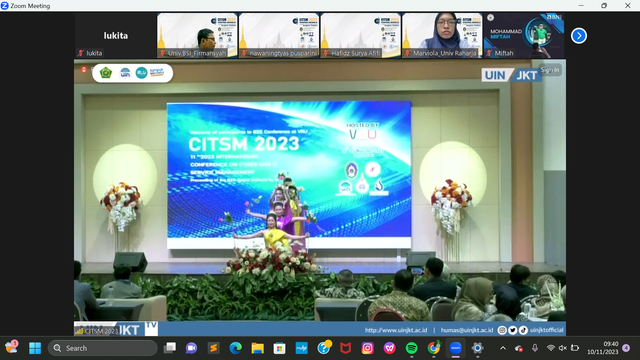Screen dimensions: 640x360
Task: Open the Teams Chat taskbar icon
Action: click(x=191, y=348)
